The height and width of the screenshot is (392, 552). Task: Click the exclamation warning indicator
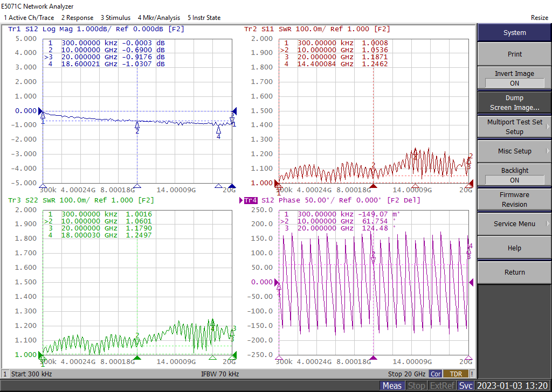472,374
